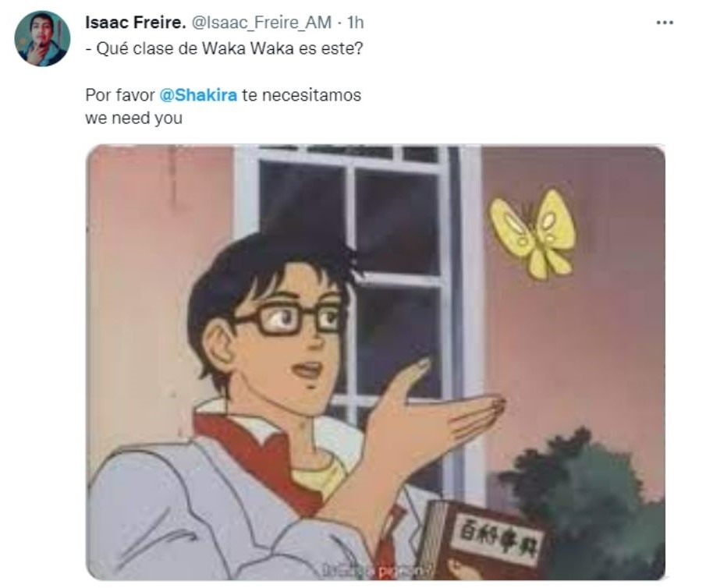Screen dimensions: 706x588
Task: Click the phrase te necesitamos
Action: coord(301,95)
